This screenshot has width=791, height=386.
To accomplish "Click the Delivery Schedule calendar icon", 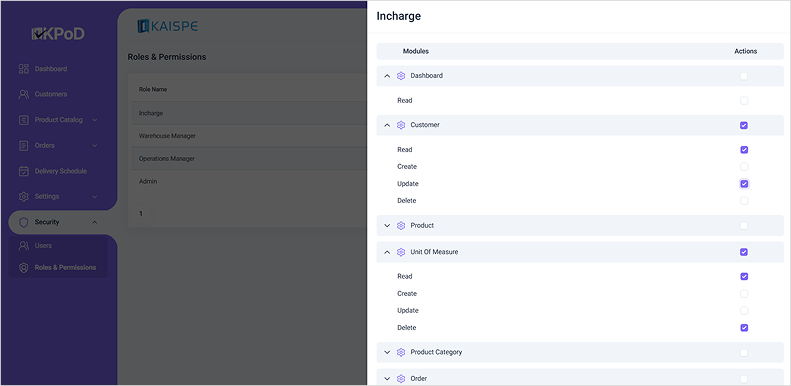I will coord(24,171).
